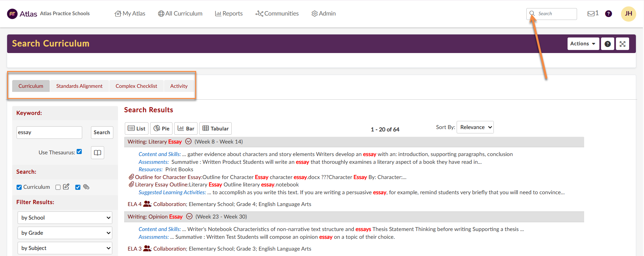Click the JH user avatar

point(628,14)
